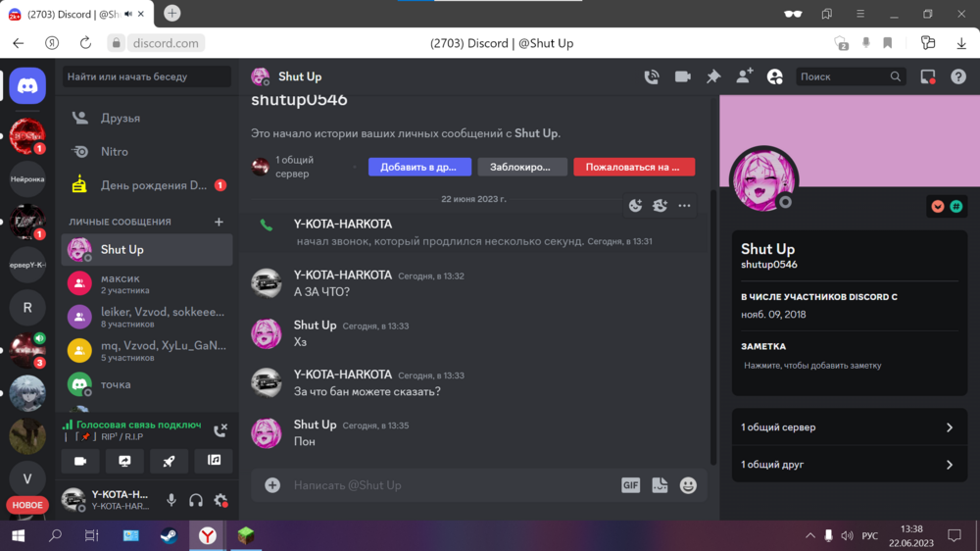
Task: Start a video call icon in header
Action: pos(682,76)
